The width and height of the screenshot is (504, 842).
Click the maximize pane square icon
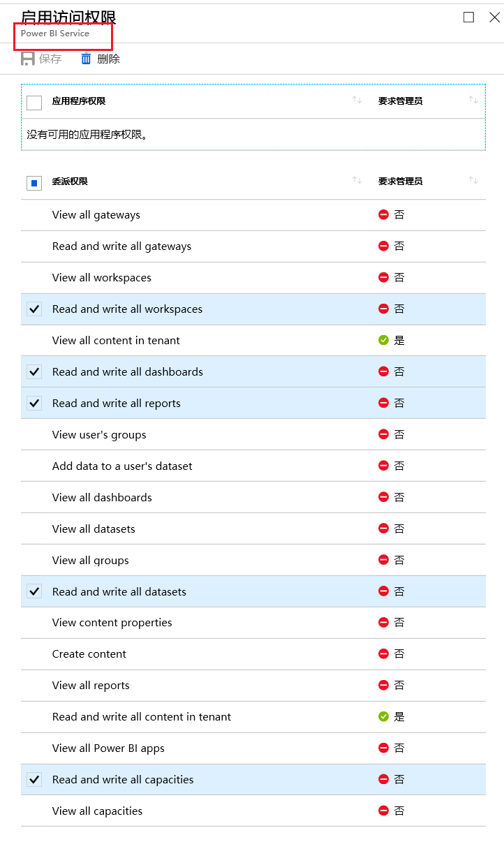click(468, 17)
